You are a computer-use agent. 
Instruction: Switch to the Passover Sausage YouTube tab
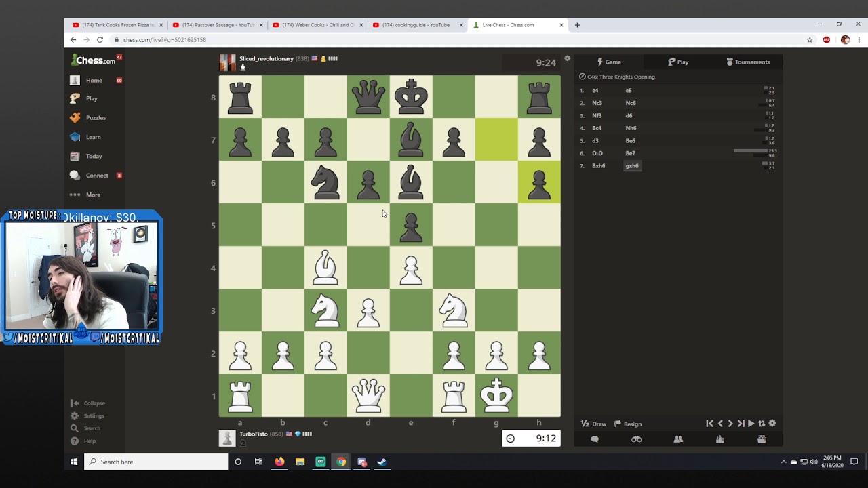216,25
